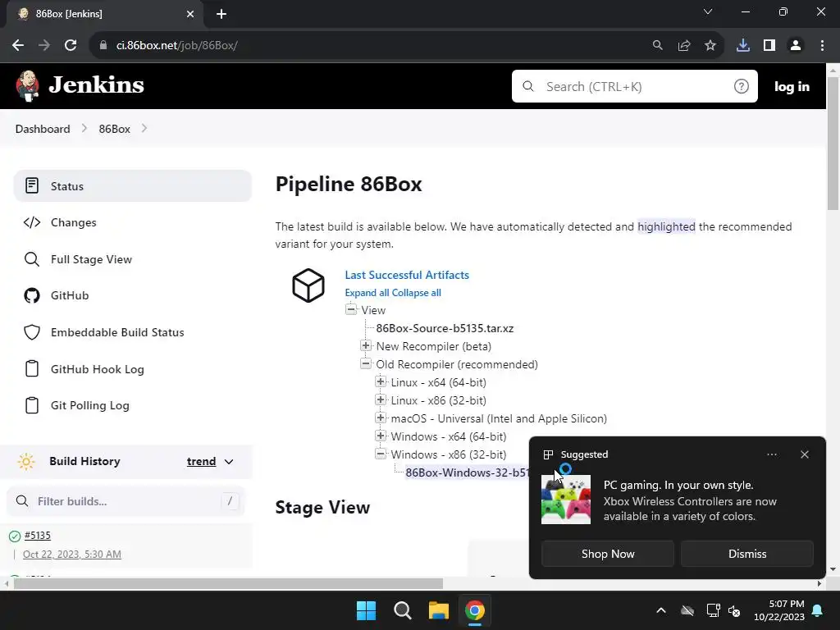Open Chrome three-dot menu
This screenshot has width=840, height=630.
[822, 46]
